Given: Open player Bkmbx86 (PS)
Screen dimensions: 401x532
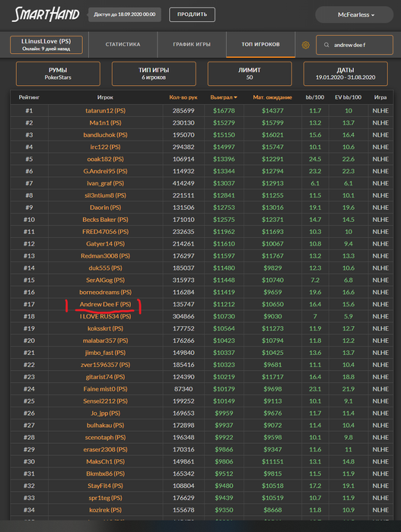Looking at the screenshot, I should coord(105,473).
